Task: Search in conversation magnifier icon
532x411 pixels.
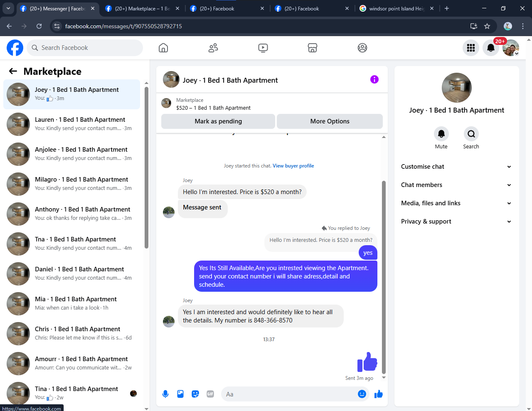Action: point(471,134)
